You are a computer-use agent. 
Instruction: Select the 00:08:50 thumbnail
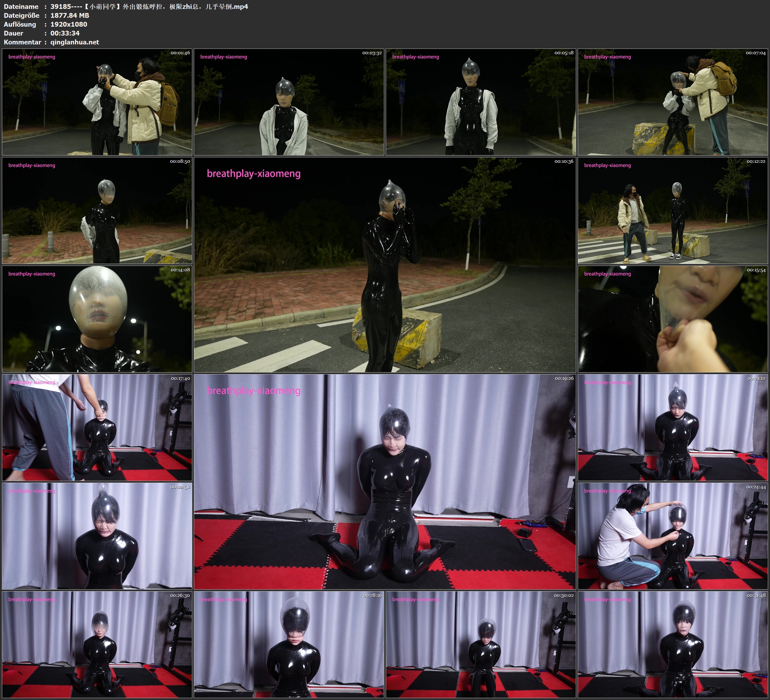pyautogui.click(x=97, y=210)
